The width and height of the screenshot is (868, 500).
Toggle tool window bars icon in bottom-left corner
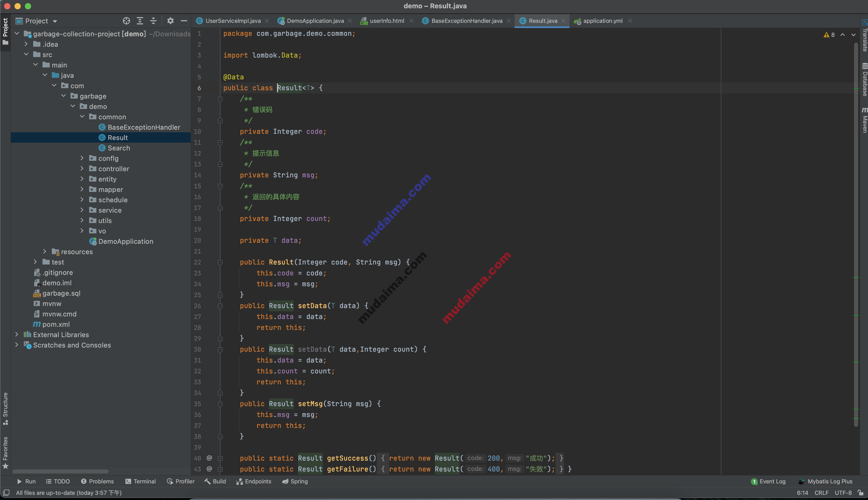6,493
